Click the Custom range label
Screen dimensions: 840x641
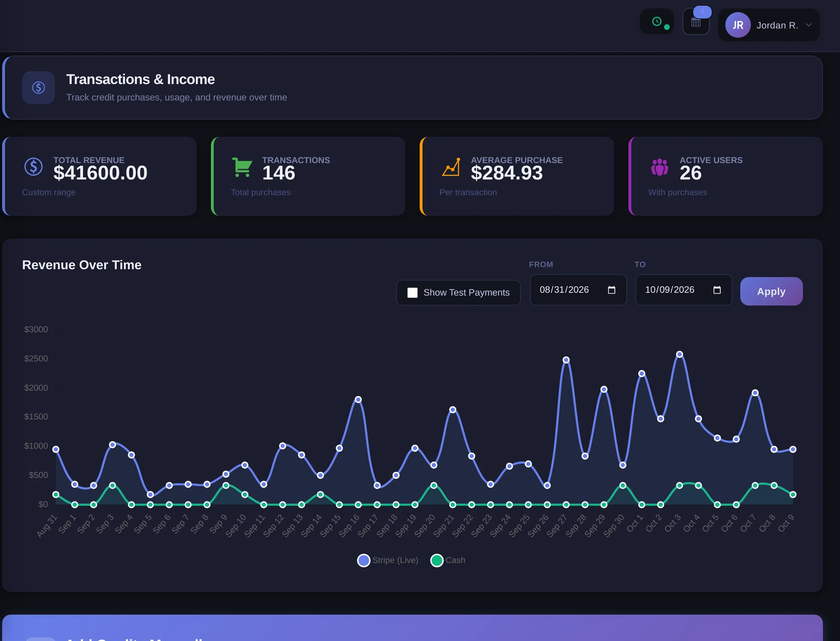point(49,192)
